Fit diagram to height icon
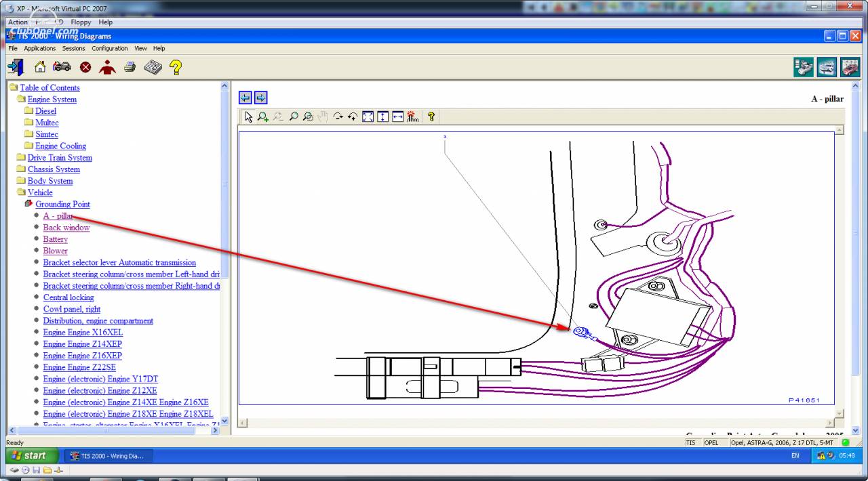 (x=382, y=117)
